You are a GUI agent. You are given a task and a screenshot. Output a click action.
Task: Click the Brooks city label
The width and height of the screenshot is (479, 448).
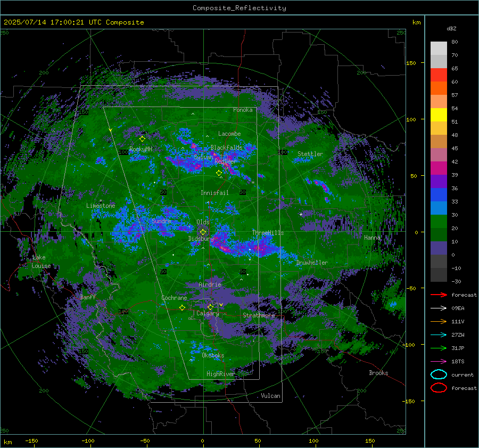pyautogui.click(x=378, y=373)
